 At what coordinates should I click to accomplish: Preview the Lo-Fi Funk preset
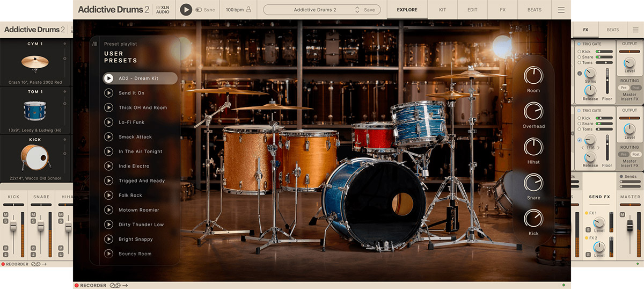coord(109,122)
